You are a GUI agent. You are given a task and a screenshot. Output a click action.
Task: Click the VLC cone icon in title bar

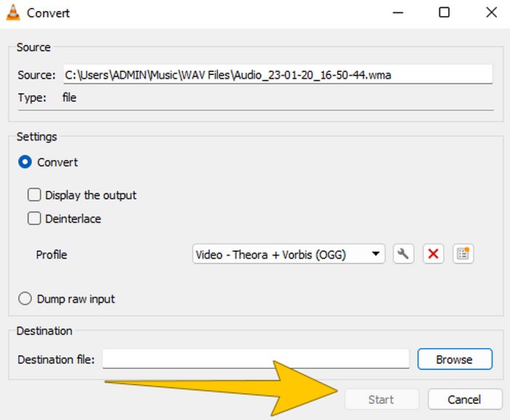pyautogui.click(x=13, y=13)
